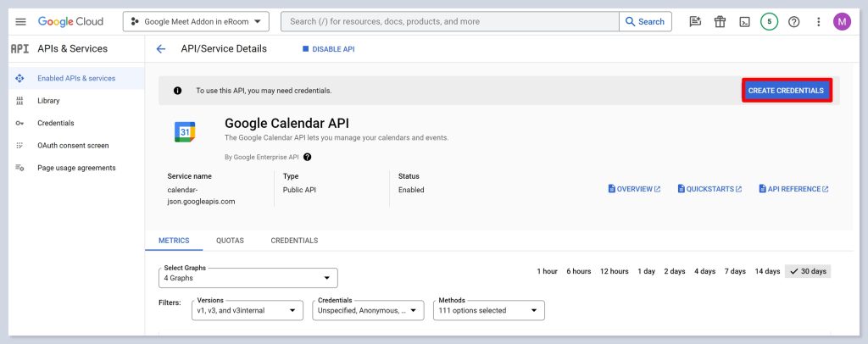Screen dimensions: 868x344
Task: Open the Cloud Shell terminal icon
Action: click(744, 22)
